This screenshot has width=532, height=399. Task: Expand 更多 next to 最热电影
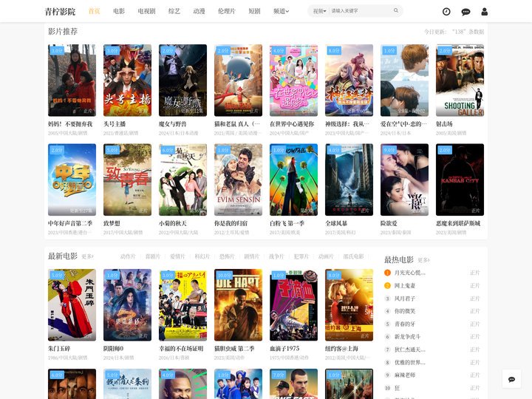point(423,260)
